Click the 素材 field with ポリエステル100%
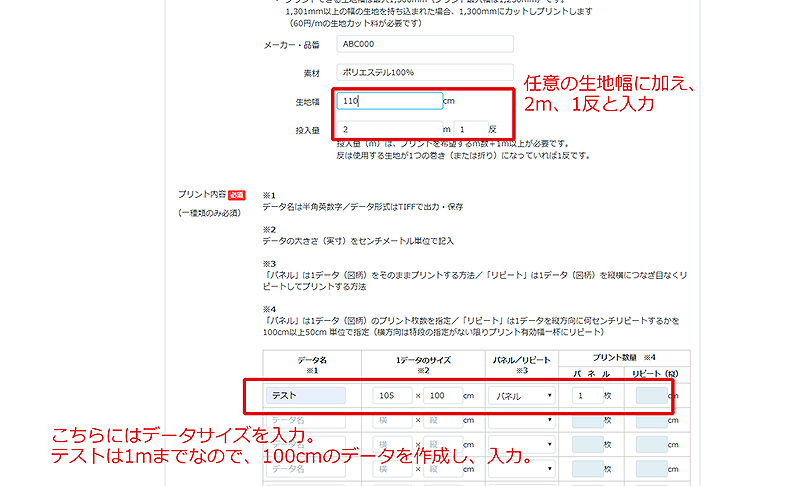The height and width of the screenshot is (486, 800). (x=425, y=72)
